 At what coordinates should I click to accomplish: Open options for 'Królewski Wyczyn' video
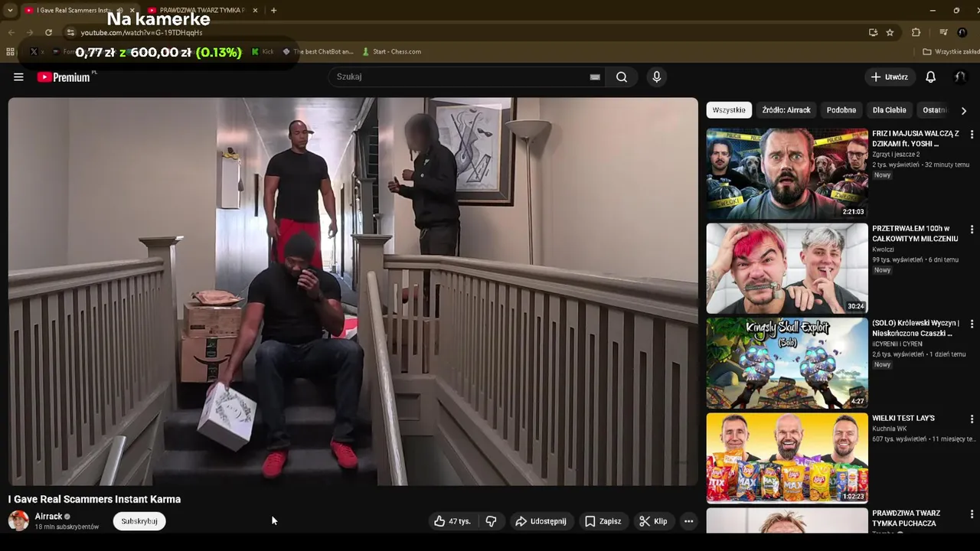(972, 324)
